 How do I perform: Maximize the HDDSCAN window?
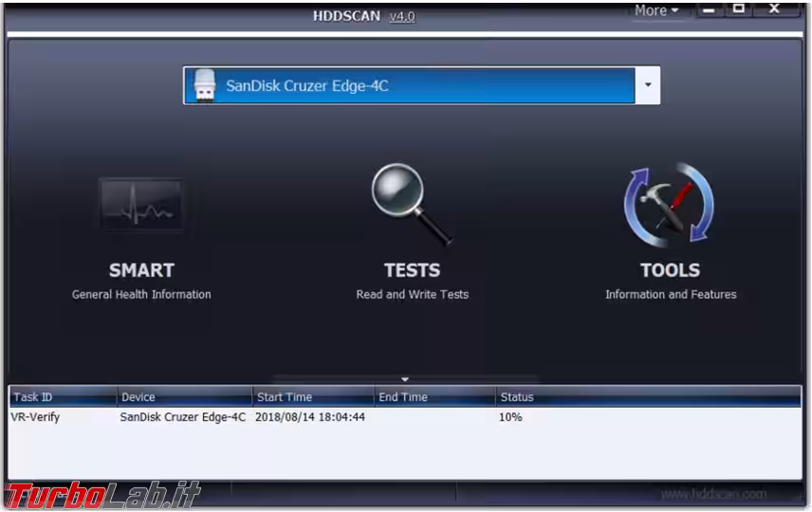(739, 9)
